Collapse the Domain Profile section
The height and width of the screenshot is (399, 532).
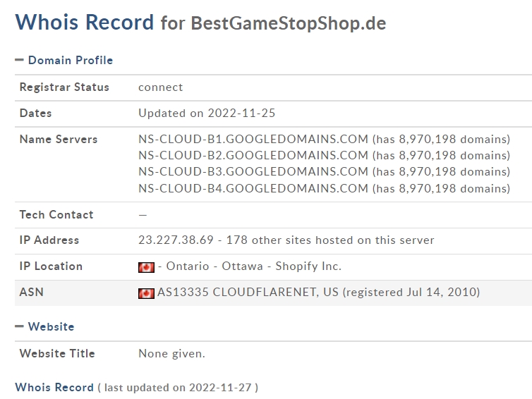click(19, 60)
